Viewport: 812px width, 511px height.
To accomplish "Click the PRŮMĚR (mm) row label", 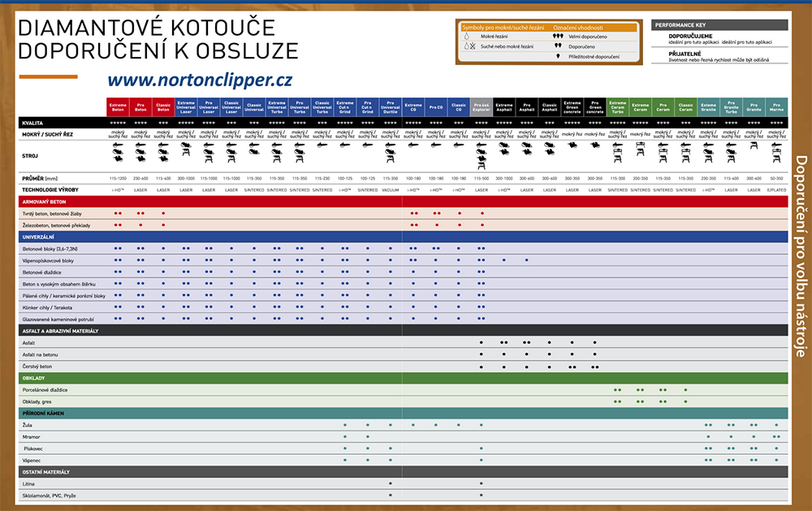I will [40, 178].
